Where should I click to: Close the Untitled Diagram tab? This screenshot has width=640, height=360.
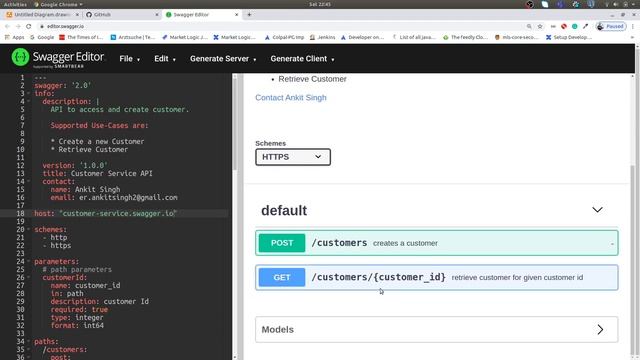tap(77, 14)
